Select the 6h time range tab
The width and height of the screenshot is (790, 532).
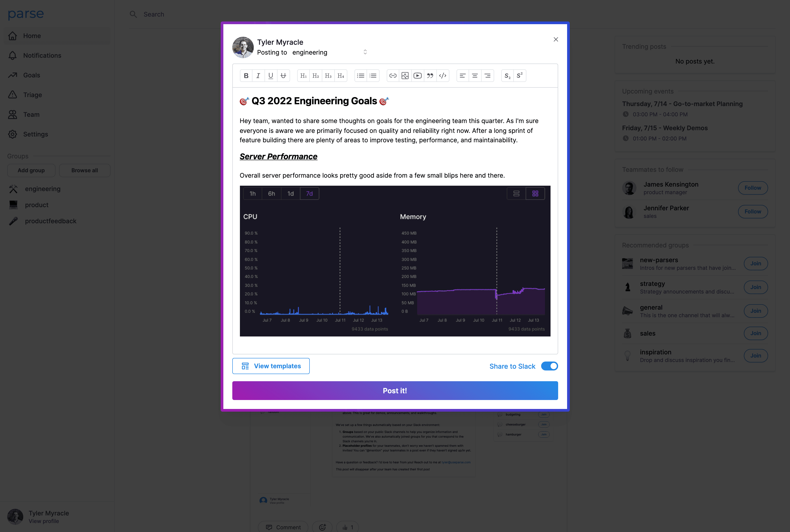(271, 193)
